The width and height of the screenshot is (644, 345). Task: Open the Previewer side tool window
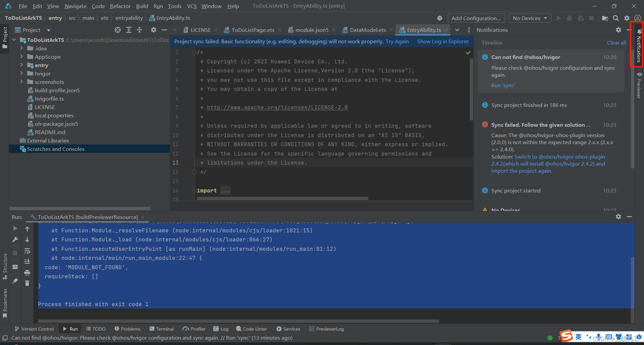(639, 85)
